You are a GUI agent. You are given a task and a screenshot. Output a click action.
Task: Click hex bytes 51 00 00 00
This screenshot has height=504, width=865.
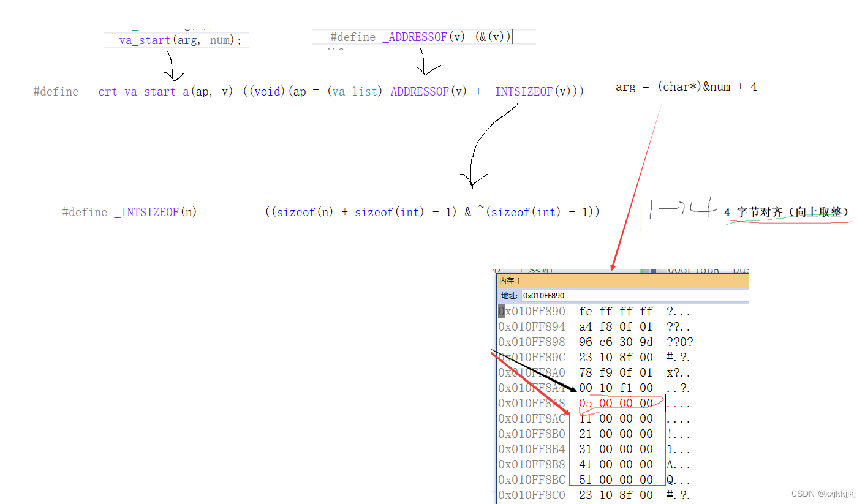pos(616,480)
